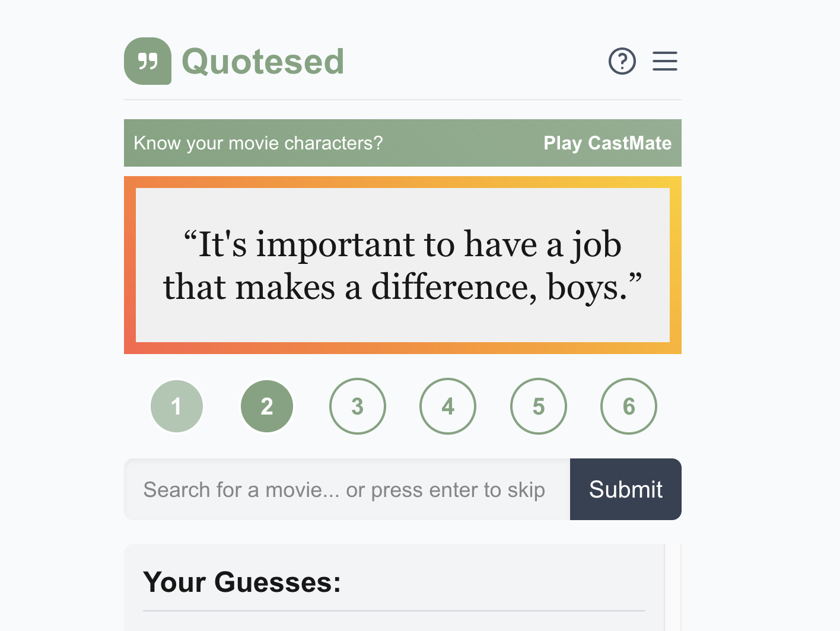Image resolution: width=840 pixels, height=631 pixels.
Task: Open the hamburger navigation menu
Action: [664, 61]
